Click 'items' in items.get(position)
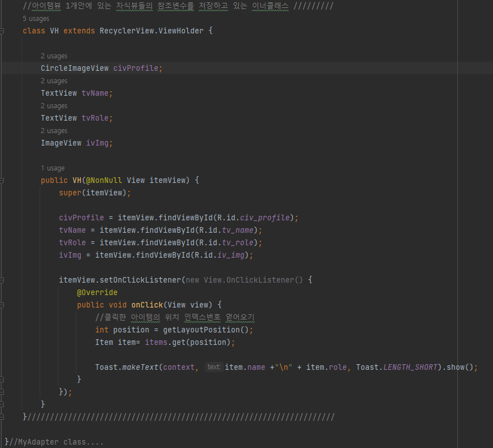 (x=156, y=342)
